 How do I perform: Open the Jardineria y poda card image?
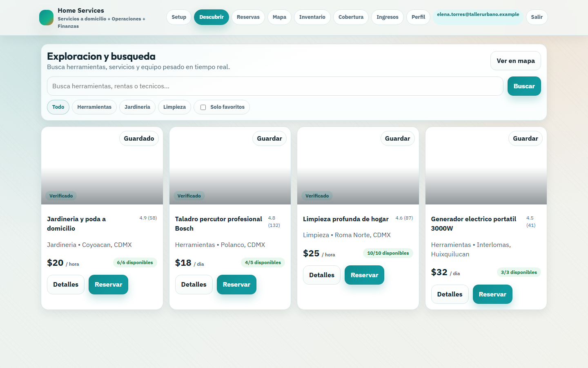coord(102,166)
